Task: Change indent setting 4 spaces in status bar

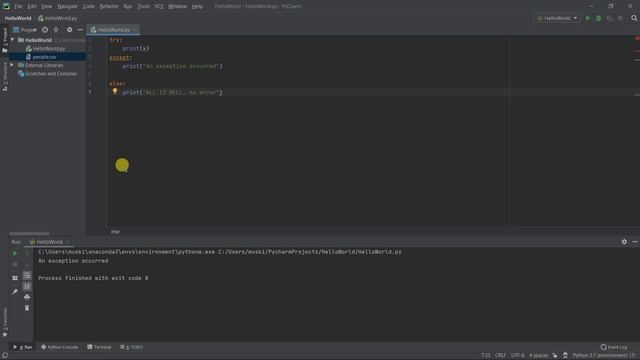Action: 538,356
